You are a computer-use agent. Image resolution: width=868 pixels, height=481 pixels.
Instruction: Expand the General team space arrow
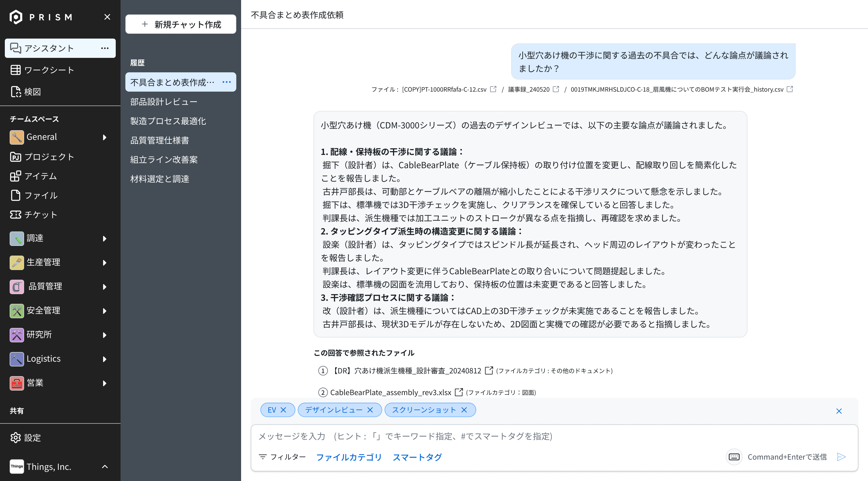105,137
